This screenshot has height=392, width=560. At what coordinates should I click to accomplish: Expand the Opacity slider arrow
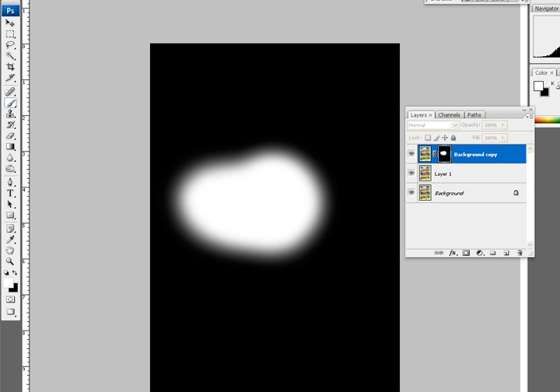(x=503, y=125)
